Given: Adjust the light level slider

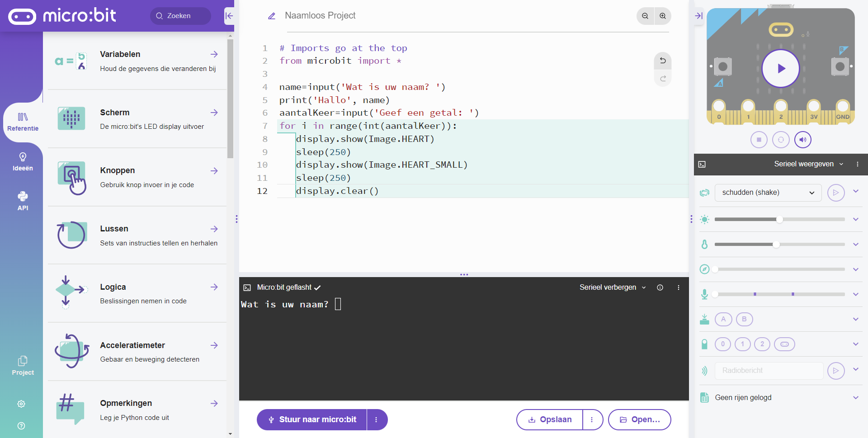Looking at the screenshot, I should coord(779,219).
